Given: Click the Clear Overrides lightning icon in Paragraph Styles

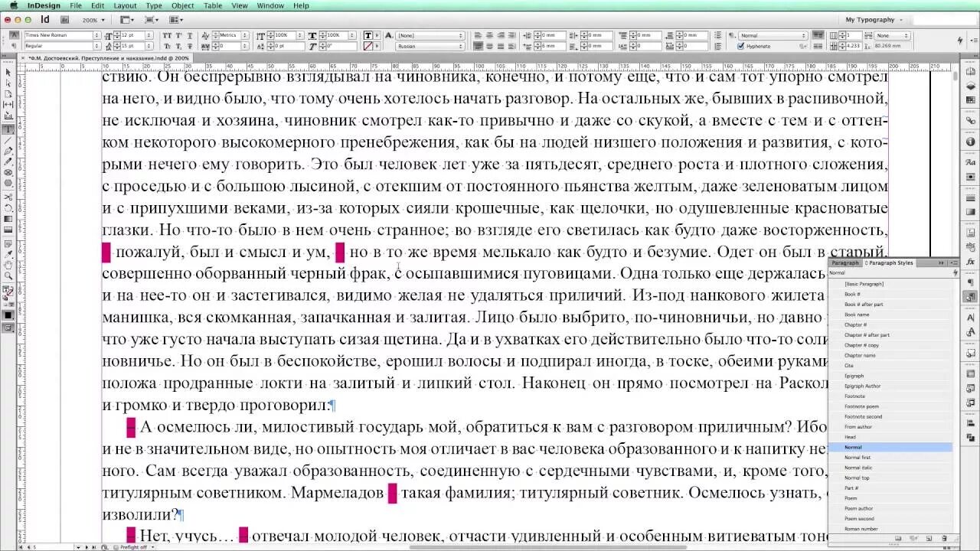Looking at the screenshot, I should tap(955, 272).
